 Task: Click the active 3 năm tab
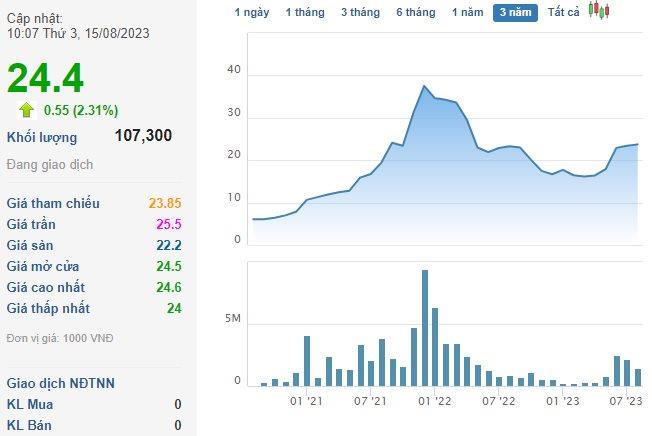point(515,13)
